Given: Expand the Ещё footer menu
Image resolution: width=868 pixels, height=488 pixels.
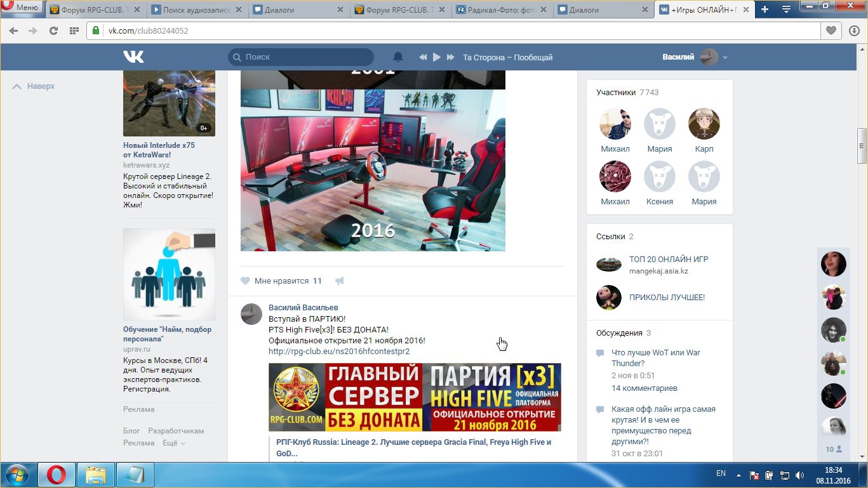Looking at the screenshot, I should click(x=173, y=443).
